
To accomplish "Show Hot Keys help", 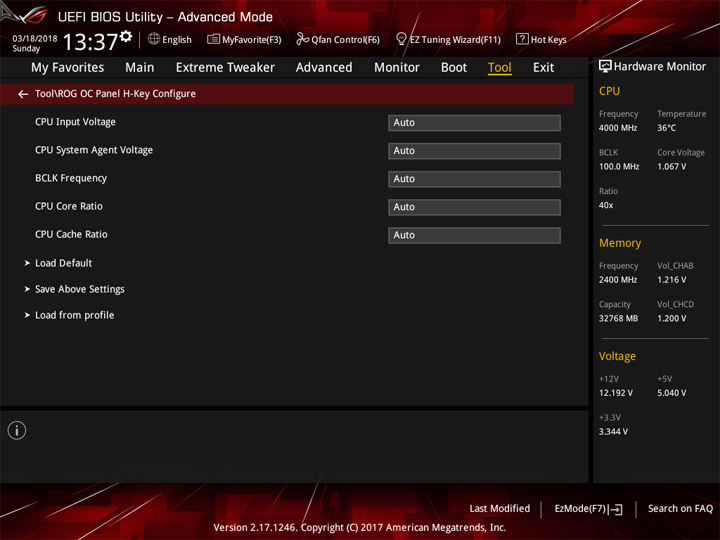I will point(541,39).
